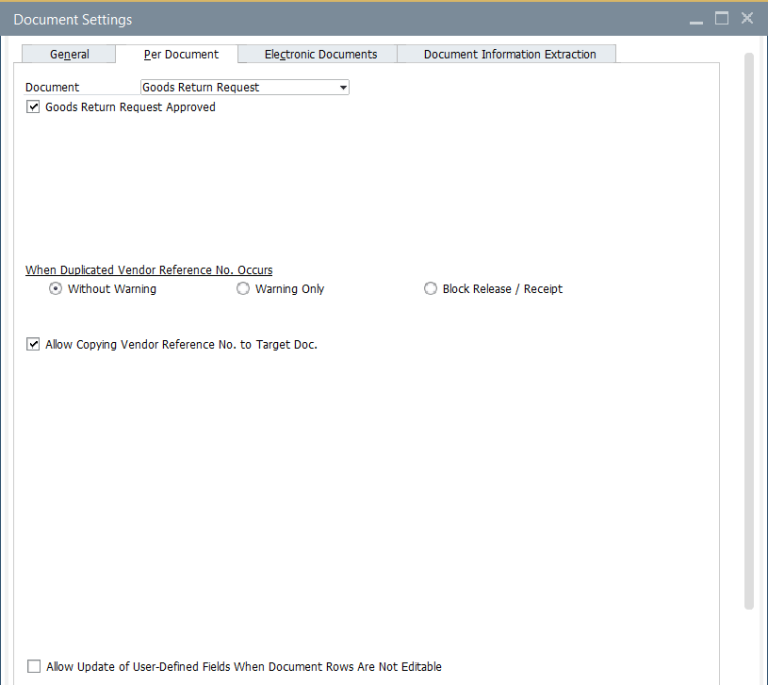Select Block Release / Receipt option

click(x=431, y=289)
